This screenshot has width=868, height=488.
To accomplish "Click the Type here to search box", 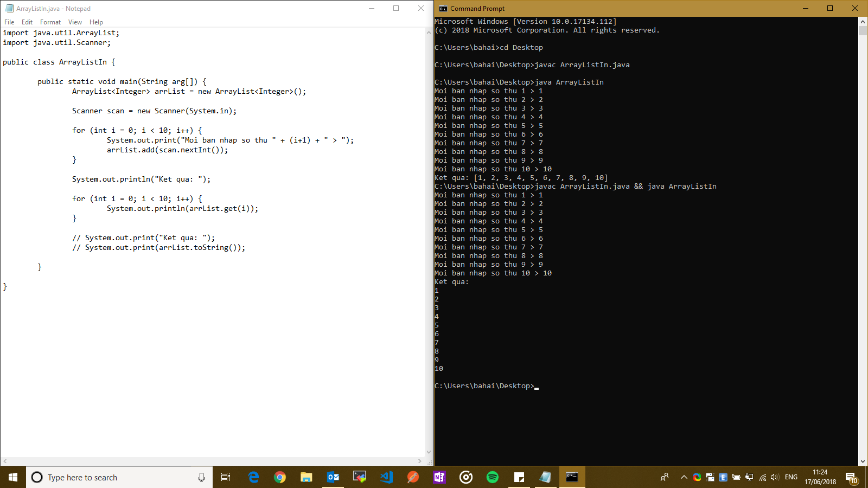I will coord(114,477).
